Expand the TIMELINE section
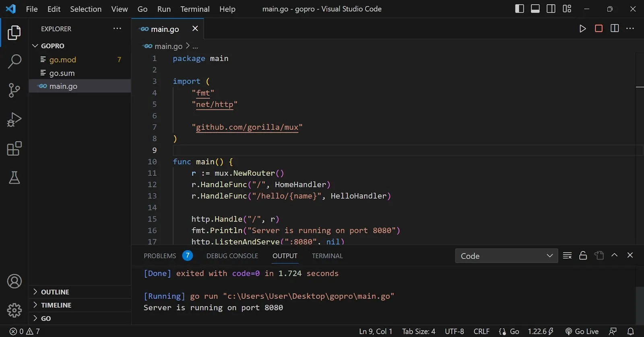644x337 pixels. [80, 305]
